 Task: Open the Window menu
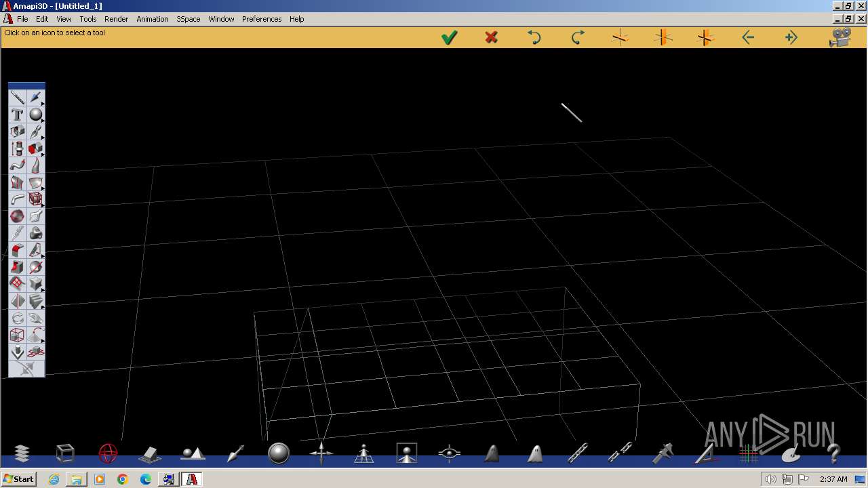[221, 19]
